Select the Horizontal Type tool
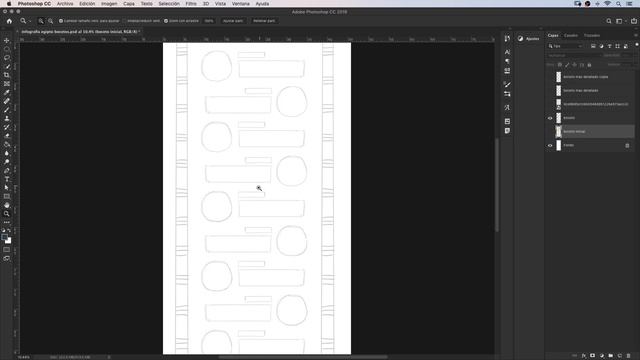The image size is (640, 360). 7,179
